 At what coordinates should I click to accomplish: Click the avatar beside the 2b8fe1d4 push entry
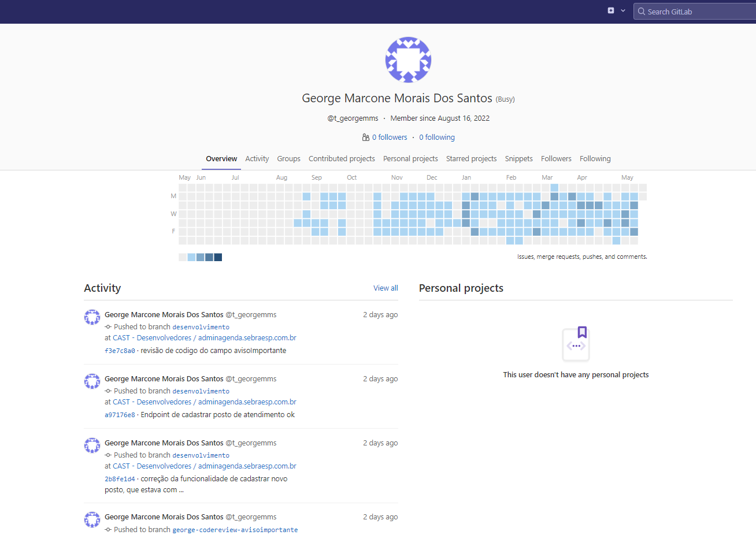[x=92, y=445]
